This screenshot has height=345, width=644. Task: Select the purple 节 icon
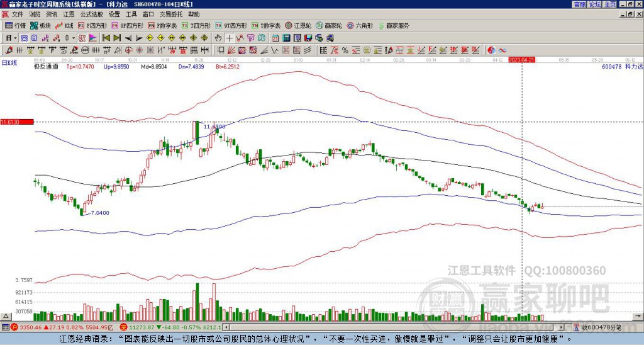tap(250, 38)
